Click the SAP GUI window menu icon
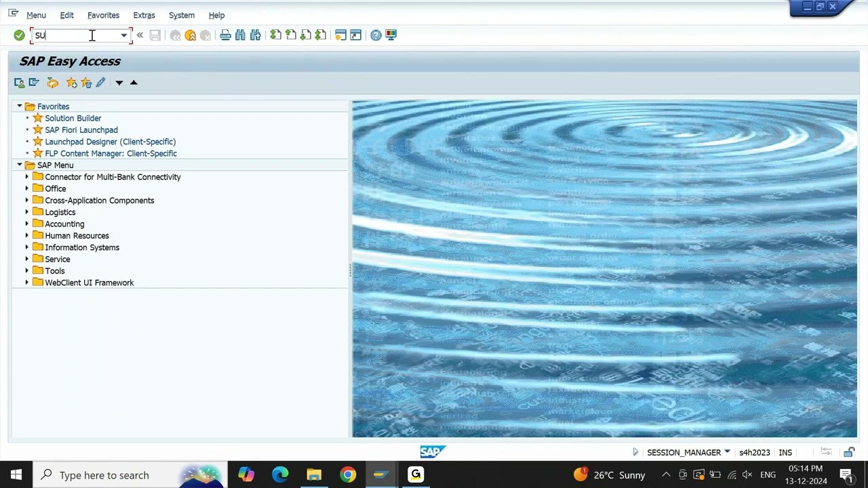 13,14
